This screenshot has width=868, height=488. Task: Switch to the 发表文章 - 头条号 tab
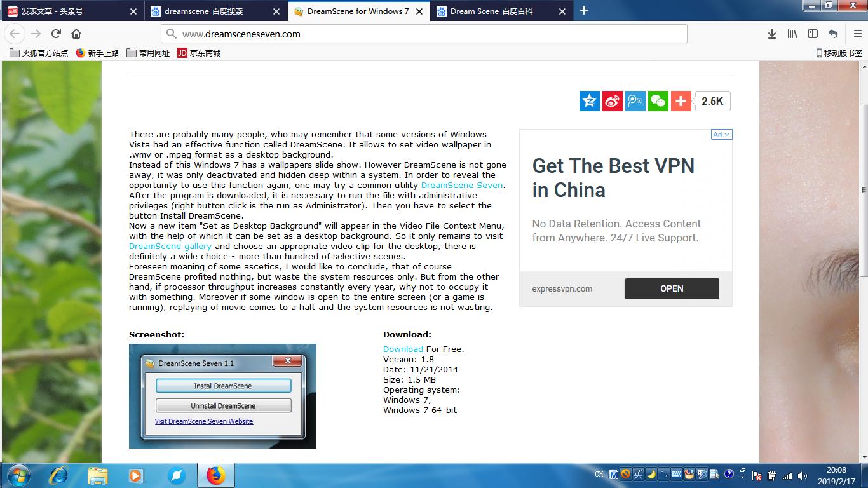pos(72,11)
